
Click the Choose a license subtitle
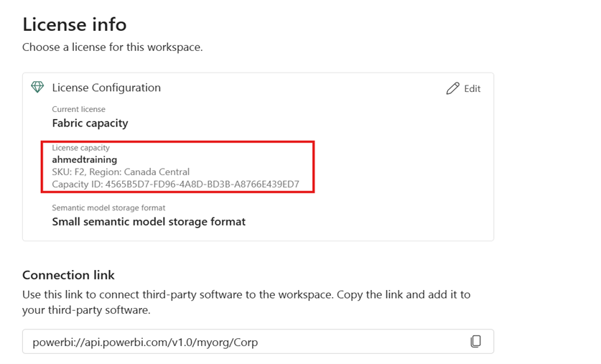click(x=113, y=47)
